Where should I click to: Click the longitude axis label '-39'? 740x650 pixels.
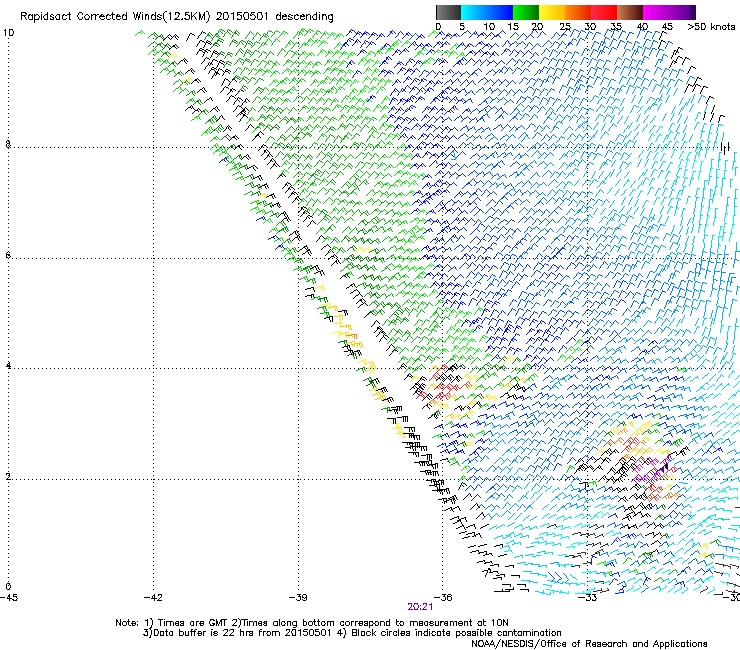(x=298, y=598)
